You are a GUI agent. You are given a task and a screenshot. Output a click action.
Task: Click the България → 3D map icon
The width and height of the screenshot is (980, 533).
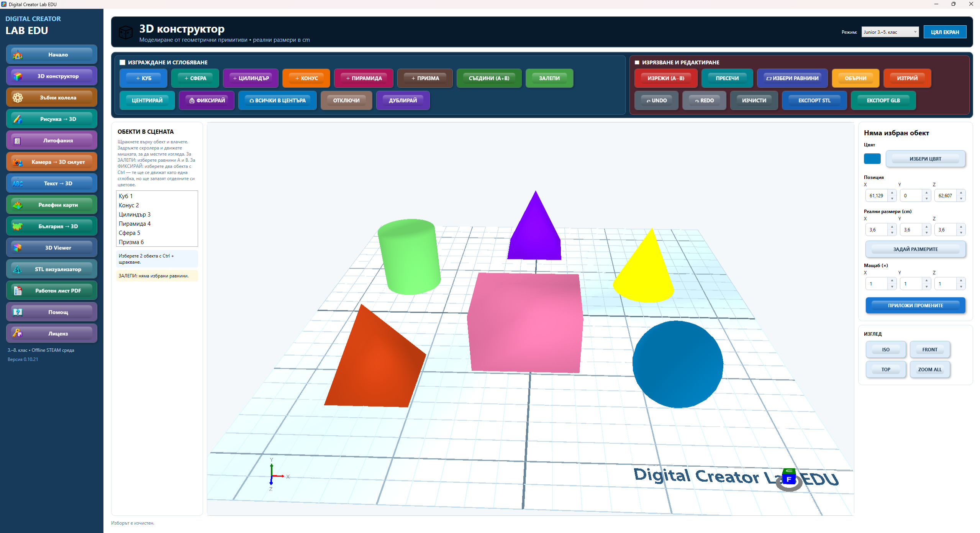click(x=18, y=226)
